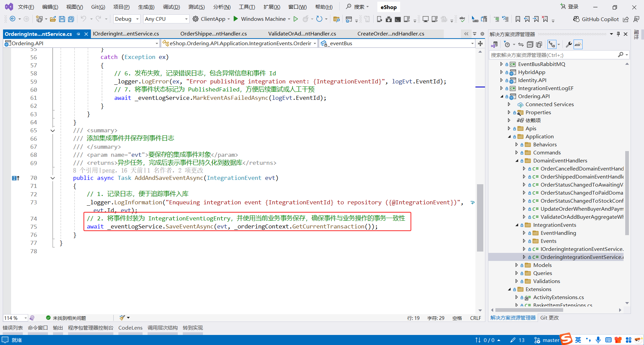The width and height of the screenshot is (644, 345).
Task: Click the editor vertical scrollbar thumb
Action: 480,218
